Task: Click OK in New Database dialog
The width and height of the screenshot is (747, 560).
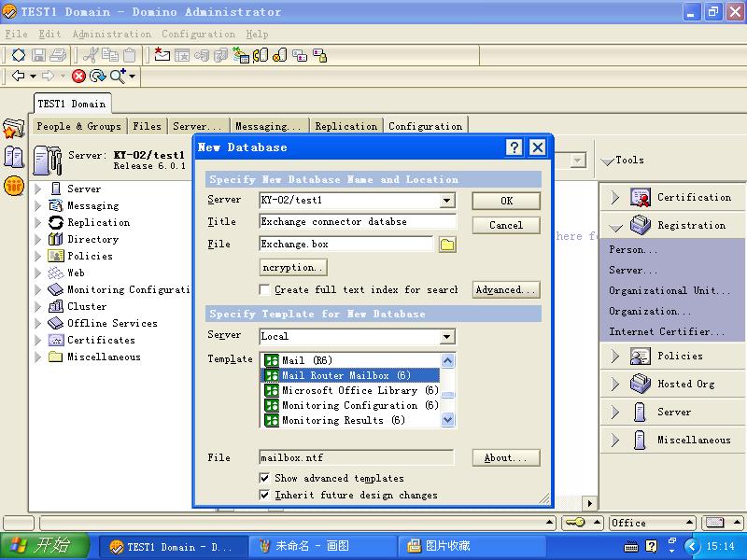Action: [x=506, y=201]
